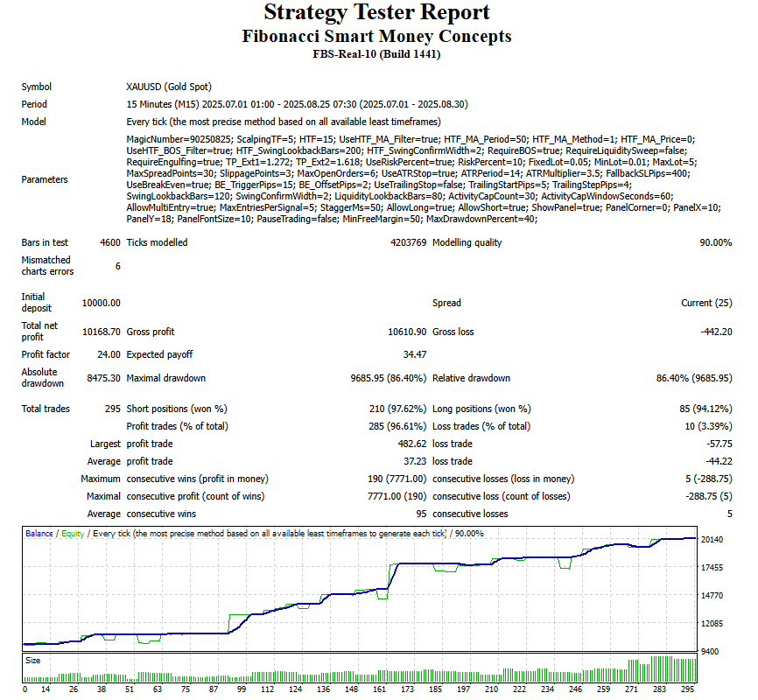
Task: Select Profit factor value 24.00
Action: [109, 355]
